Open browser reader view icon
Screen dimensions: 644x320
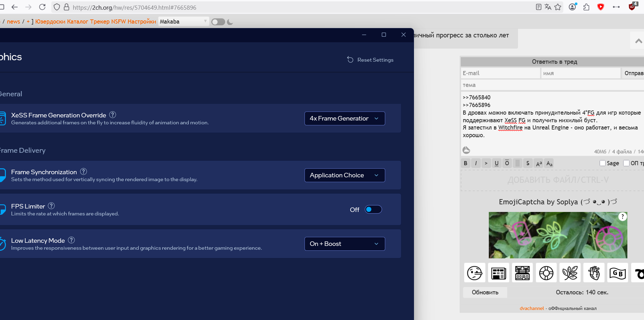[538, 7]
